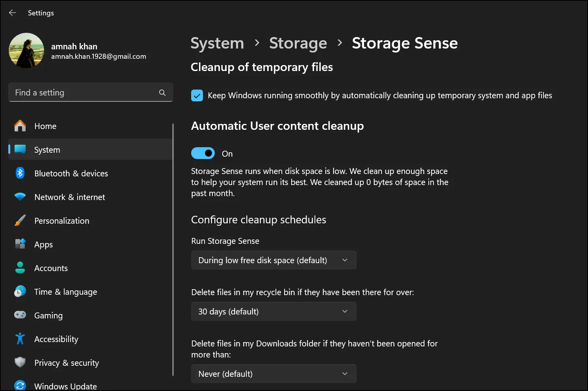This screenshot has width=588, height=391.
Task: Open Privacy & security shield icon
Action: (20, 363)
